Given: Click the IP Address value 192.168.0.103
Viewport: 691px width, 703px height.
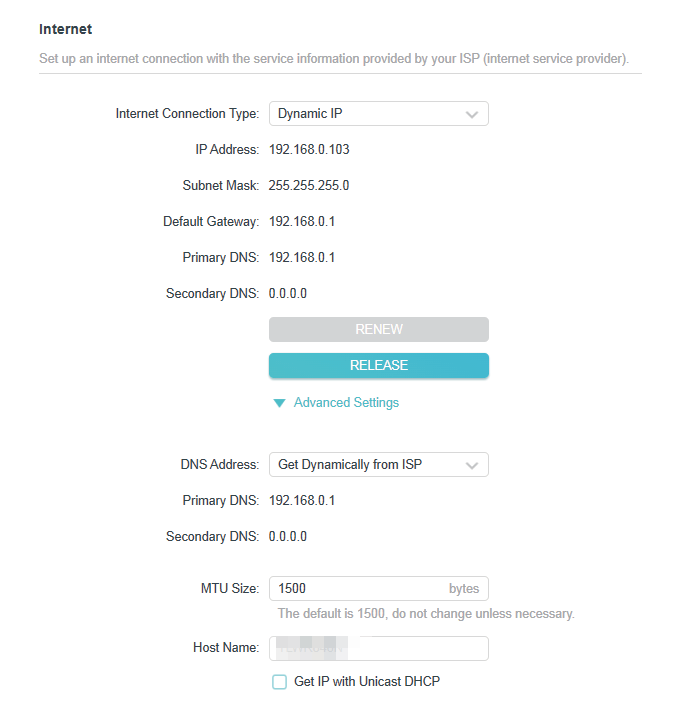Looking at the screenshot, I should (x=309, y=150).
